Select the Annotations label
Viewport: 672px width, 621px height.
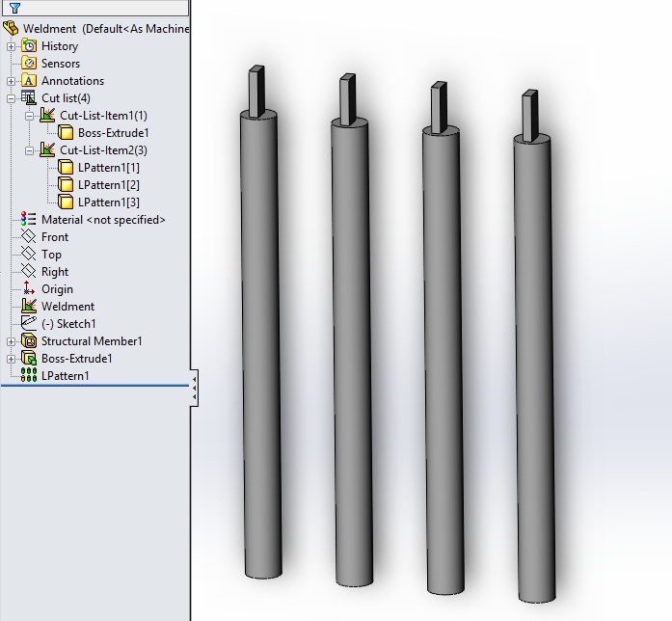point(72,81)
